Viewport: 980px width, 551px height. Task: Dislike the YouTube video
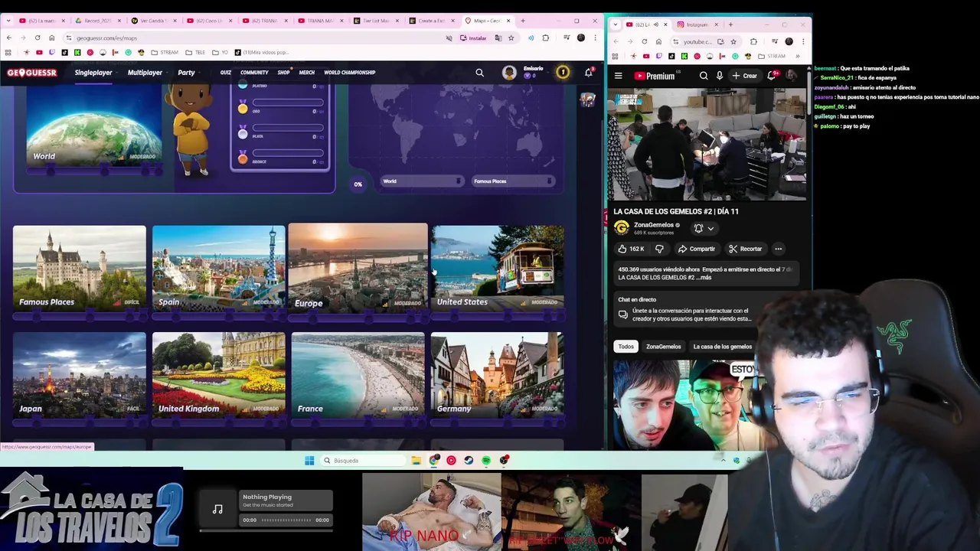point(659,249)
